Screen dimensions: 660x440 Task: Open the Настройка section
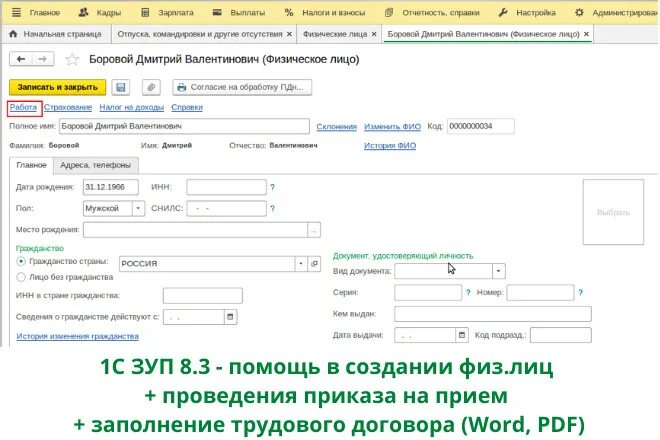tap(527, 13)
